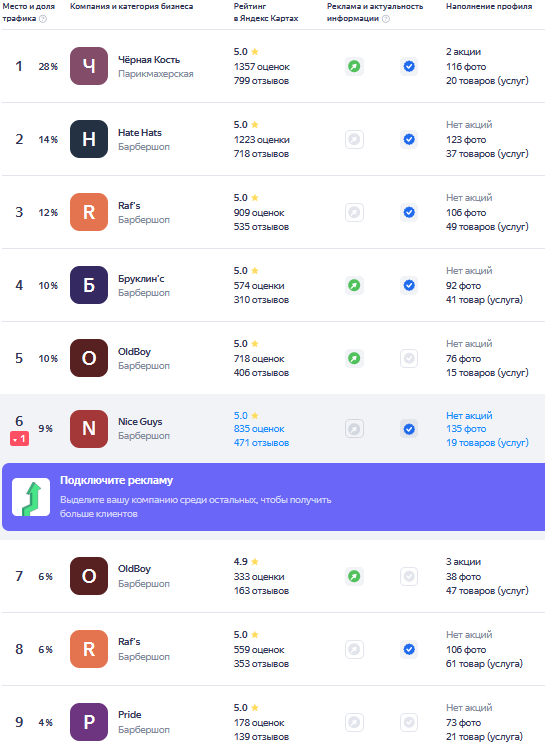Screen dimensions: 545x755
Task: Click the Бруклин'с dark blue Б avatar
Action: [x=89, y=285]
